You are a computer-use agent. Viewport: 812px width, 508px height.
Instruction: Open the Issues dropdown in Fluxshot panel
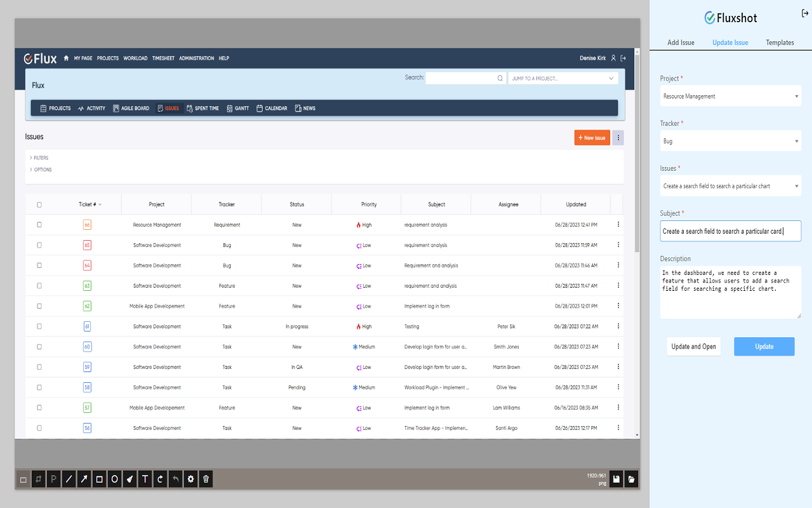(731, 186)
